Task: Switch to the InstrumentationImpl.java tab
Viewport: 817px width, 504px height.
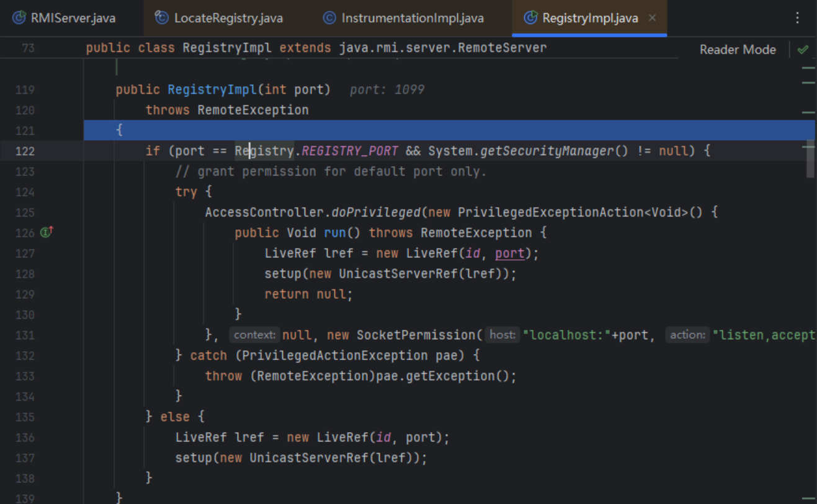Action: pyautogui.click(x=412, y=18)
